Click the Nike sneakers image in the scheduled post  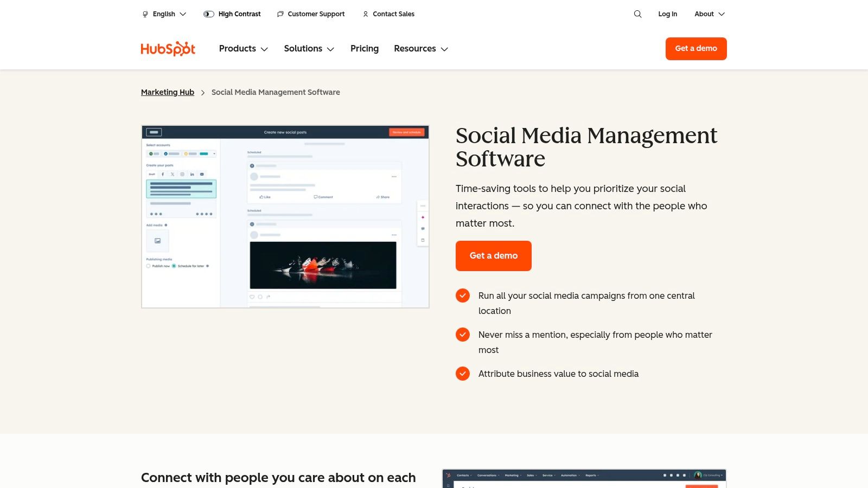pos(323,263)
